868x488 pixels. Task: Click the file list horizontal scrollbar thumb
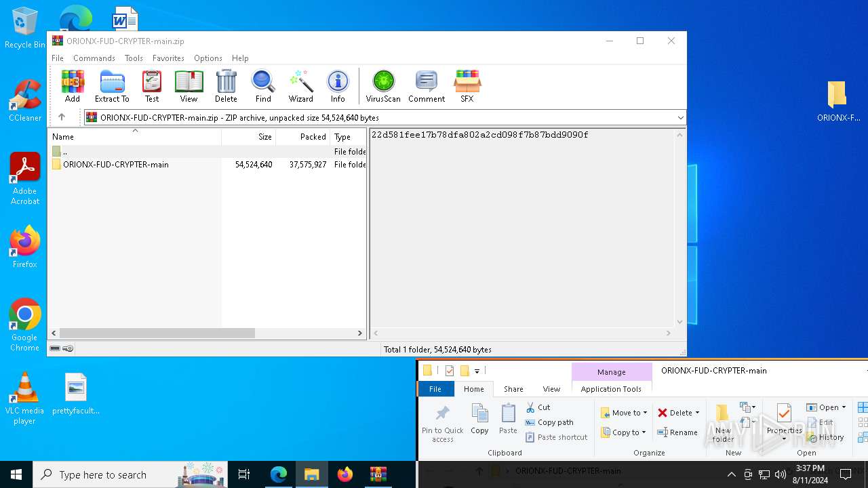pos(157,333)
